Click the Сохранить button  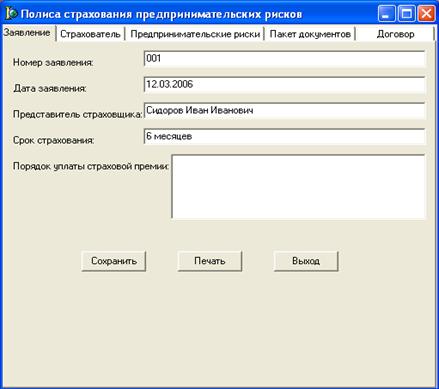coord(114,261)
